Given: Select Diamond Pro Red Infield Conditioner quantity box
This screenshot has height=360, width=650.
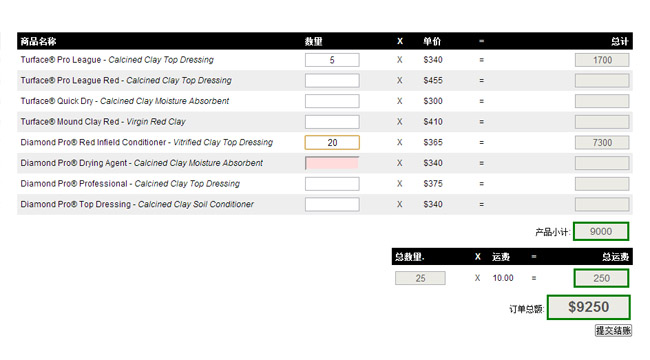Looking at the screenshot, I should (x=332, y=142).
